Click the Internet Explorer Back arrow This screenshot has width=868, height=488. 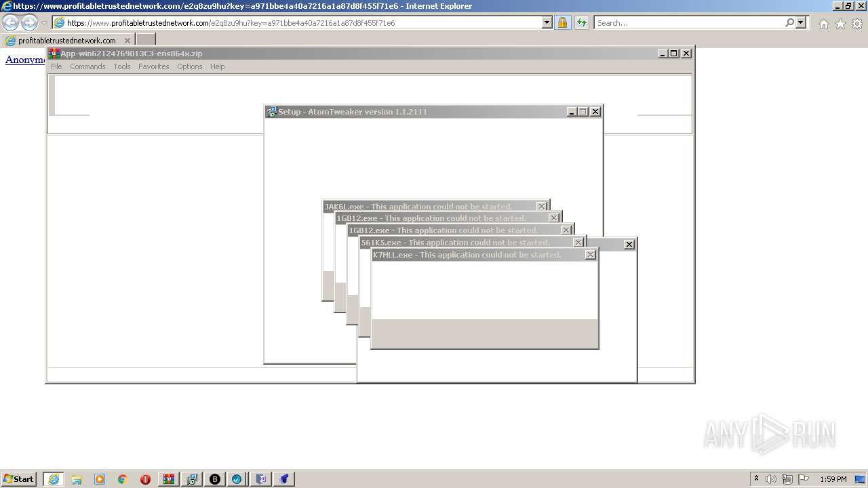11,23
